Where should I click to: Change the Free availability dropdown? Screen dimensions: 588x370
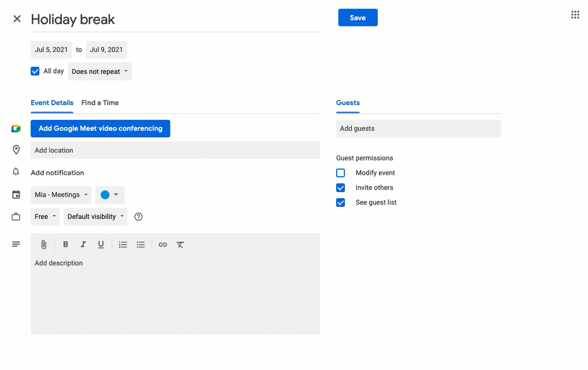45,217
